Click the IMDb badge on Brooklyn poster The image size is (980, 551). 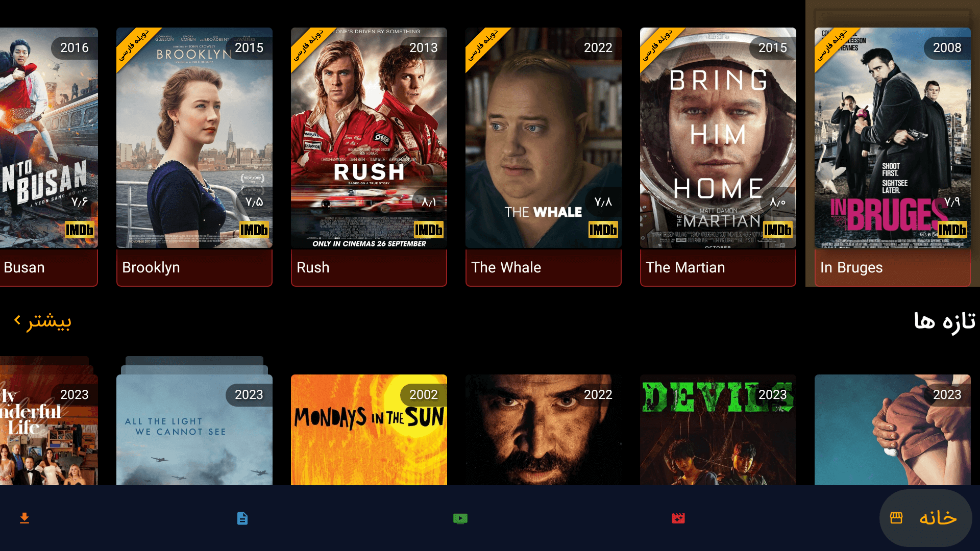254,230
